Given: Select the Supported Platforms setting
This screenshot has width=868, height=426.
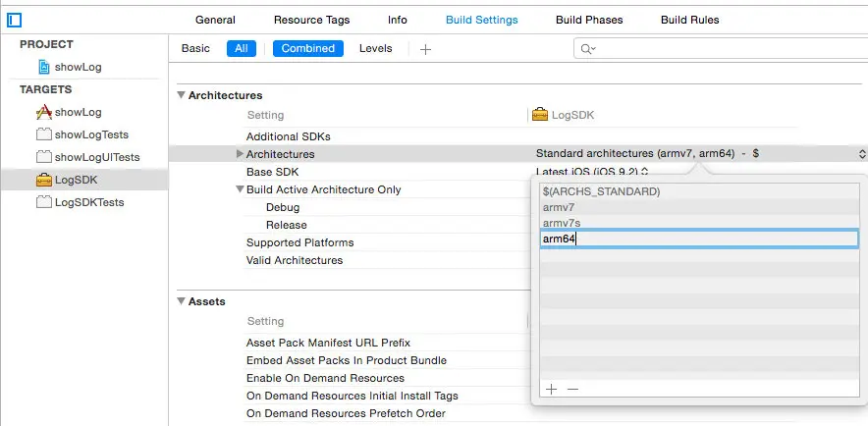Looking at the screenshot, I should (x=299, y=242).
